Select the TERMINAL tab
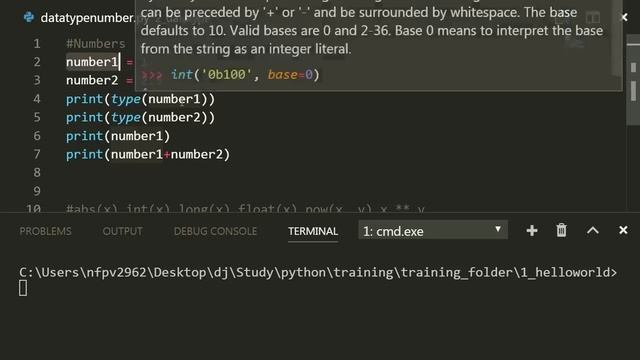The image size is (640, 360). (x=313, y=231)
